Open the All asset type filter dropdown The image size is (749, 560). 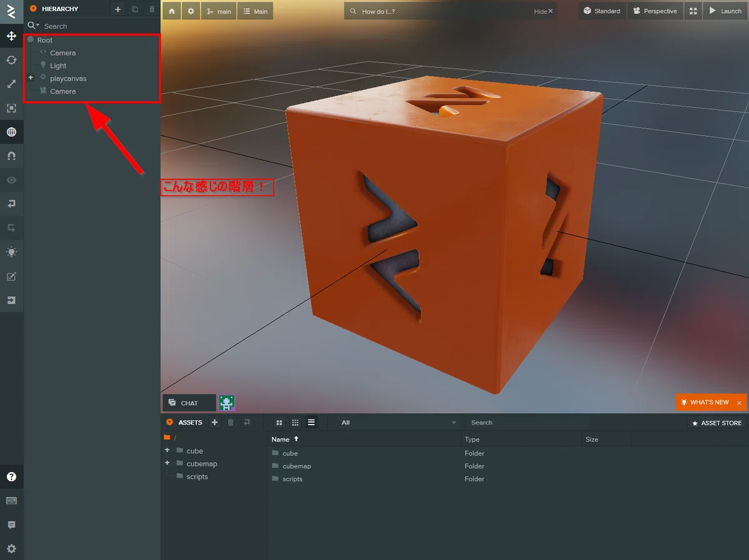point(399,423)
